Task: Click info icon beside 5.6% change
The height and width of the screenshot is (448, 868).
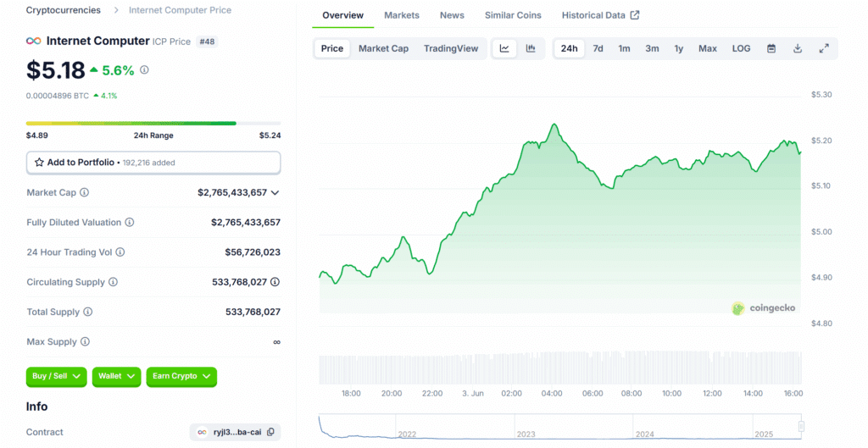Action: [x=144, y=69]
